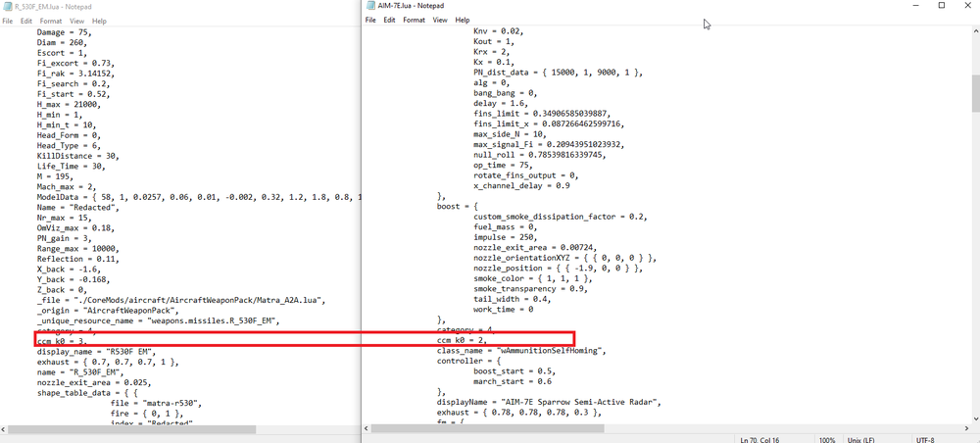Open Format menu in R_530F_EM.lua window
Viewport: 980px width, 443px height.
click(x=51, y=22)
